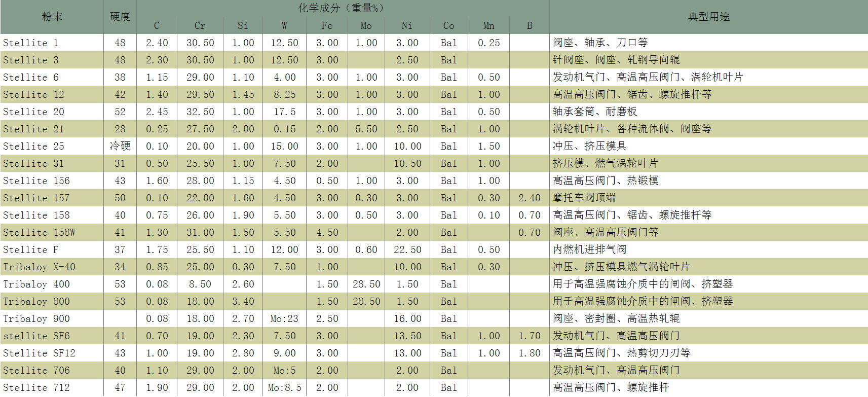Select the Ni column header

click(407, 26)
